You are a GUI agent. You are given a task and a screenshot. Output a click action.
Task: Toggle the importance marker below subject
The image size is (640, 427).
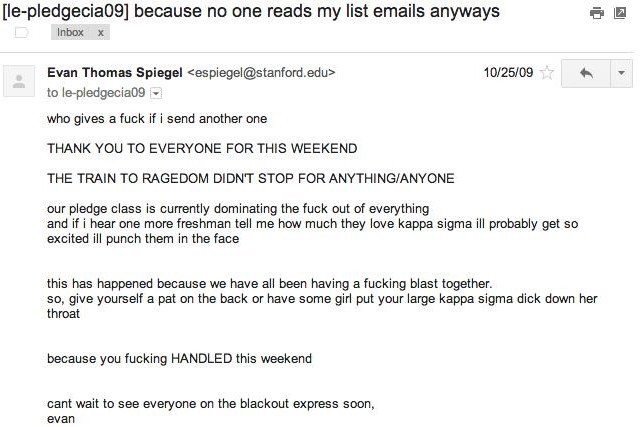(x=21, y=32)
